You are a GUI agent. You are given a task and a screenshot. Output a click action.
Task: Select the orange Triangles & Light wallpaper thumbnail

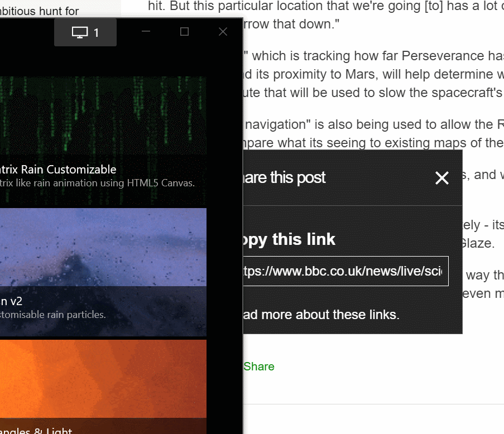coord(103,387)
